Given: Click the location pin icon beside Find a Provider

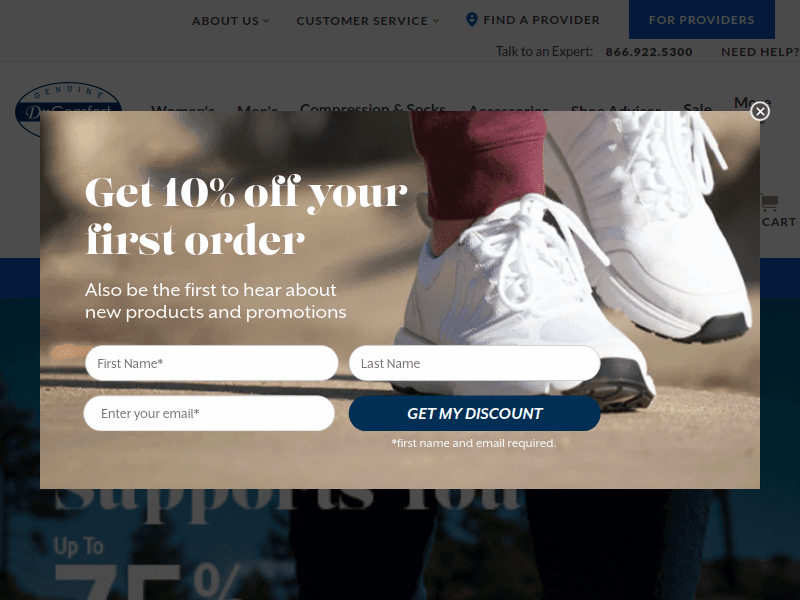Looking at the screenshot, I should point(472,19).
